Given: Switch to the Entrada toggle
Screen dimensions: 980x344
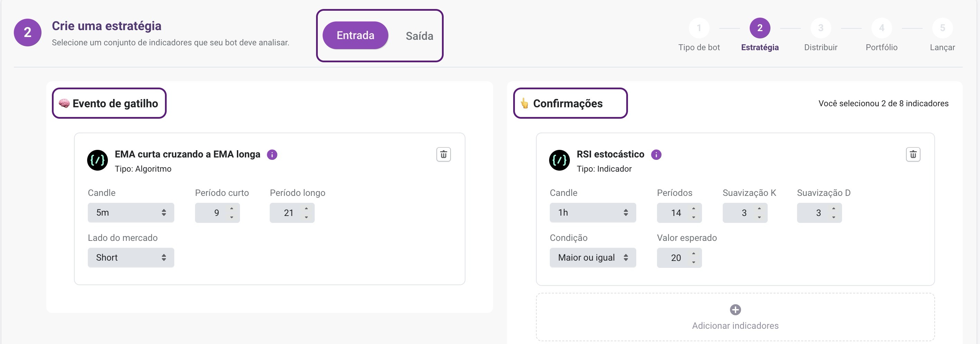Looking at the screenshot, I should 355,35.
